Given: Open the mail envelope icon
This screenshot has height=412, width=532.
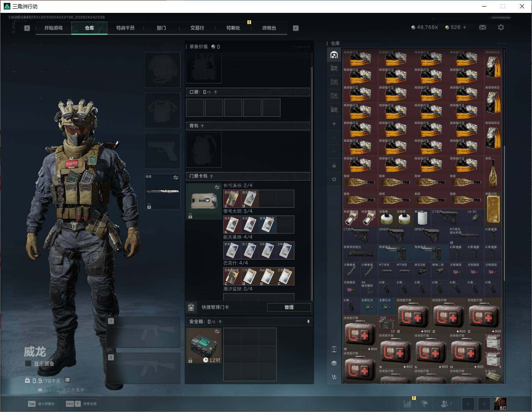Looking at the screenshot, I should click(482, 27).
